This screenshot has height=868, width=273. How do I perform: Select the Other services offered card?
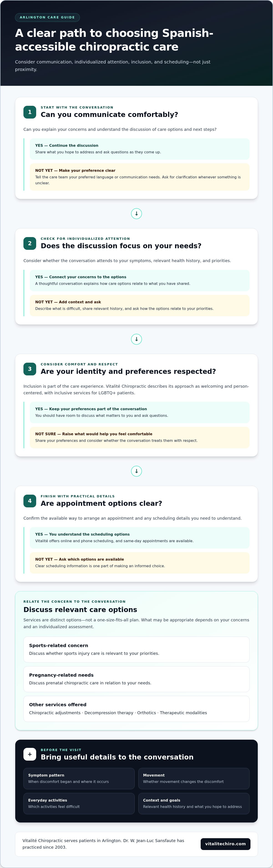[136, 709]
